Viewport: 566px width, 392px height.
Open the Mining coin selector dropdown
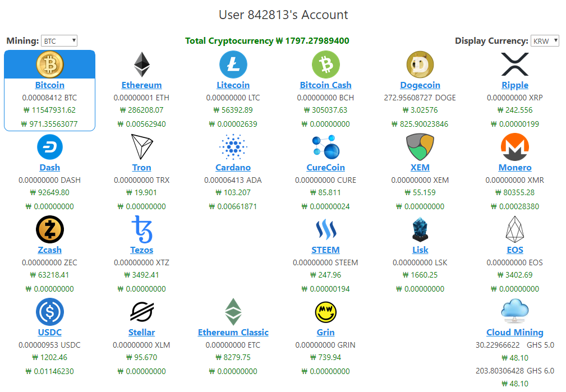point(58,40)
